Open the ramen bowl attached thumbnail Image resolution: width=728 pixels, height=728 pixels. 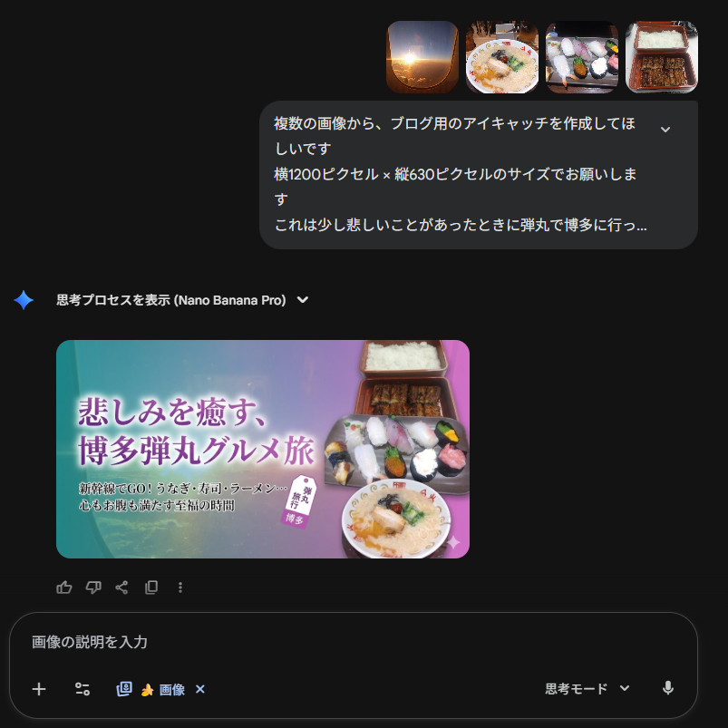502,57
